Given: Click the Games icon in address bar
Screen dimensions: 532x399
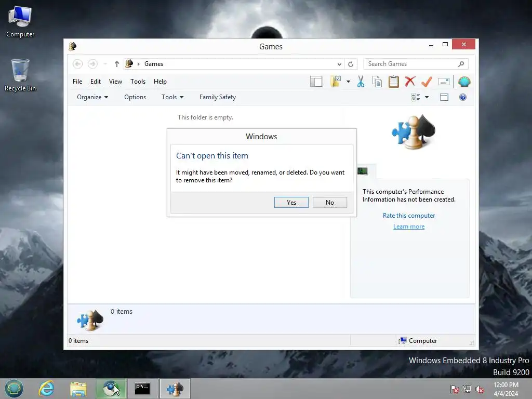Looking at the screenshot, I should [x=129, y=63].
